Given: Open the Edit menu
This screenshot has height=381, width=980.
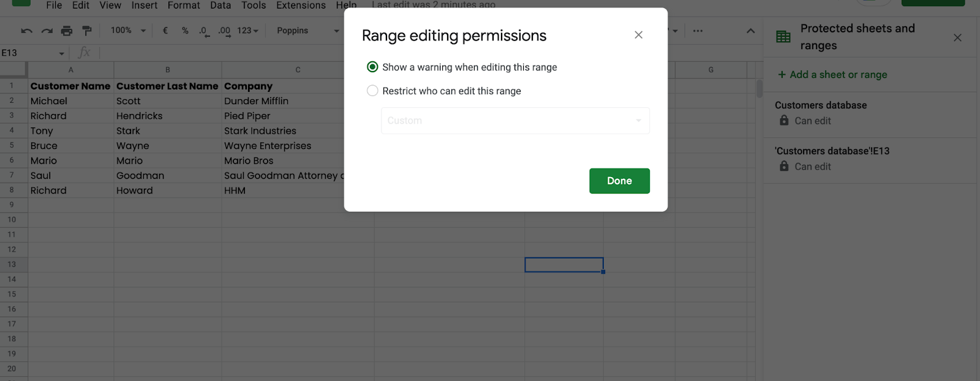Looking at the screenshot, I should [81, 5].
